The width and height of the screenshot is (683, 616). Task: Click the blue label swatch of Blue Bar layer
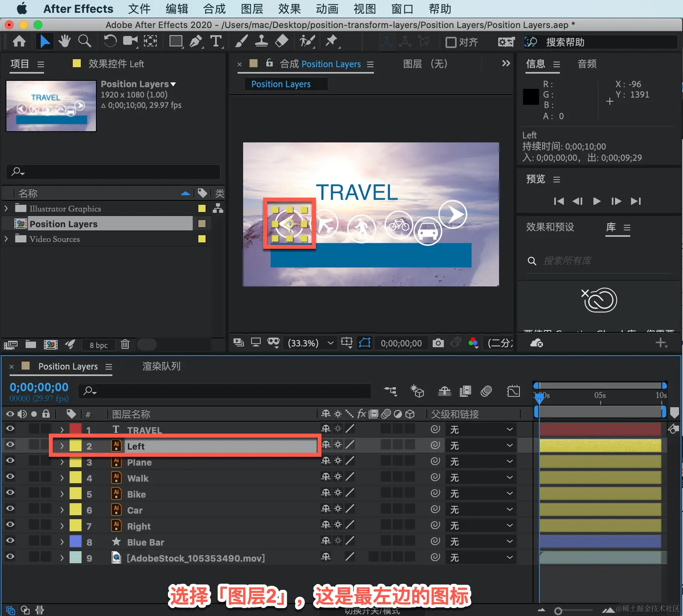tap(76, 541)
